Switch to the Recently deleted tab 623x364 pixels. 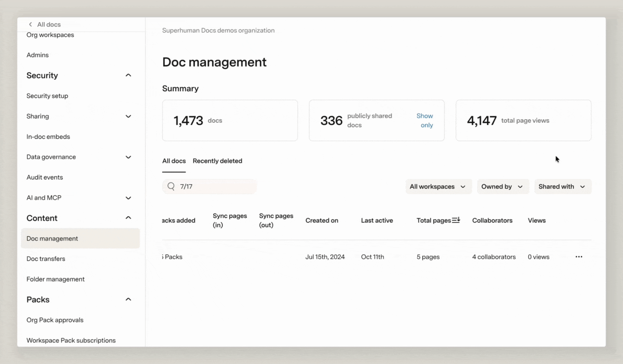point(217,161)
